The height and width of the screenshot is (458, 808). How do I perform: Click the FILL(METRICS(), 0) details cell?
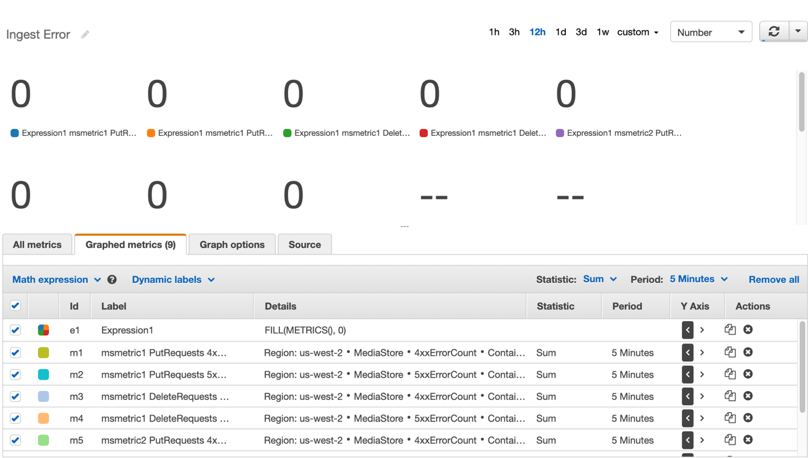click(x=305, y=330)
